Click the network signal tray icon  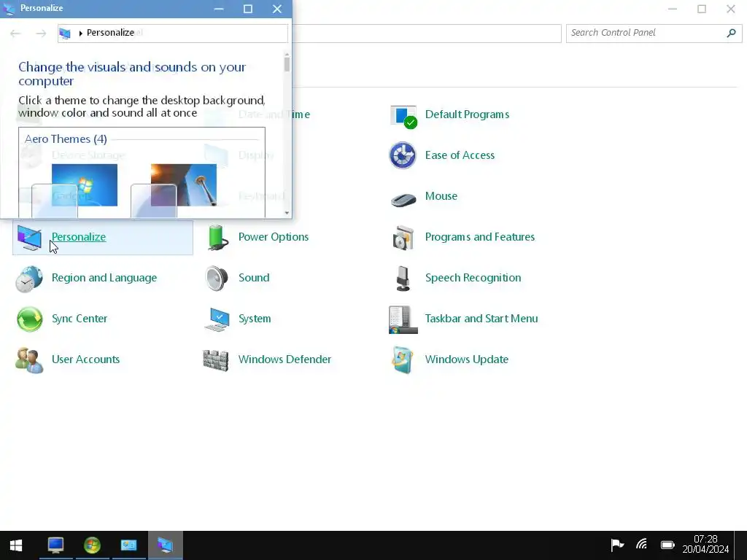tap(642, 544)
